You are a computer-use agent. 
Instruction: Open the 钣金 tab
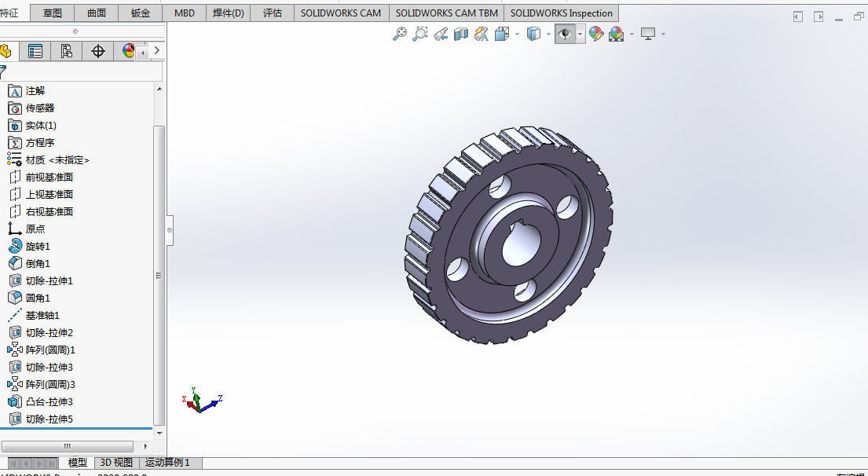coord(141,13)
